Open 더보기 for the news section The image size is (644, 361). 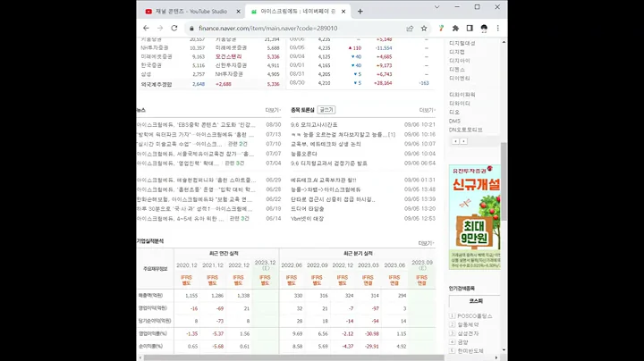click(273, 110)
